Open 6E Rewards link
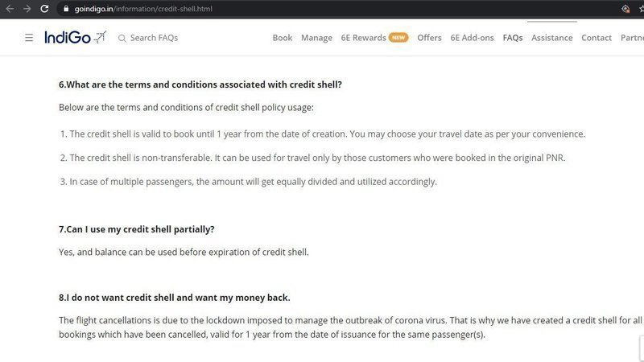644x362 pixels. [364, 38]
